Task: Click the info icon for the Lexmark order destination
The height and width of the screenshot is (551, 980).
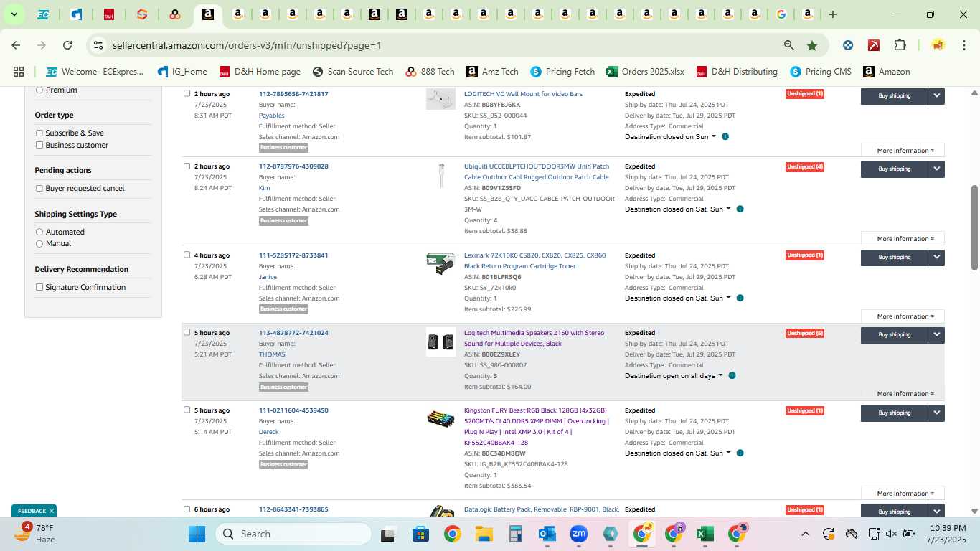Action: click(x=740, y=298)
